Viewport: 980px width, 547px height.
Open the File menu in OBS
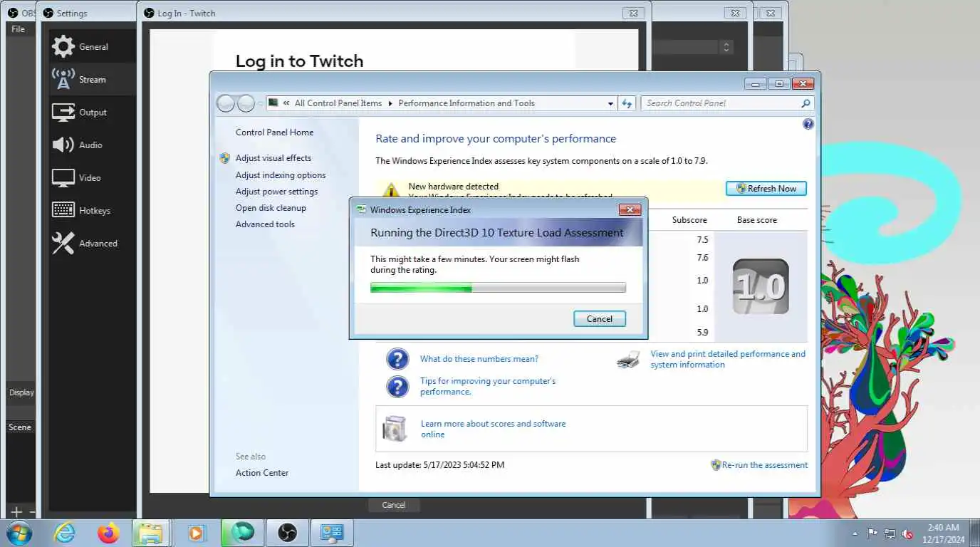(x=18, y=29)
